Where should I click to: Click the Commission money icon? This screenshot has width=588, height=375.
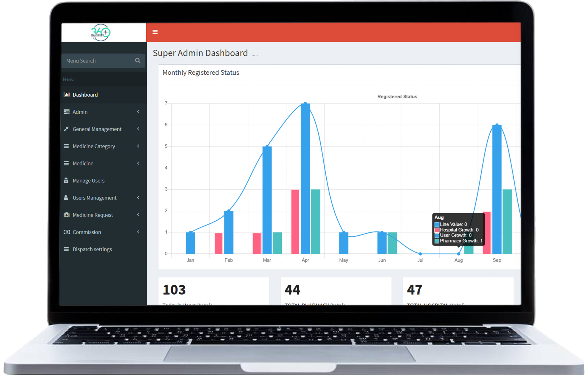(x=66, y=232)
